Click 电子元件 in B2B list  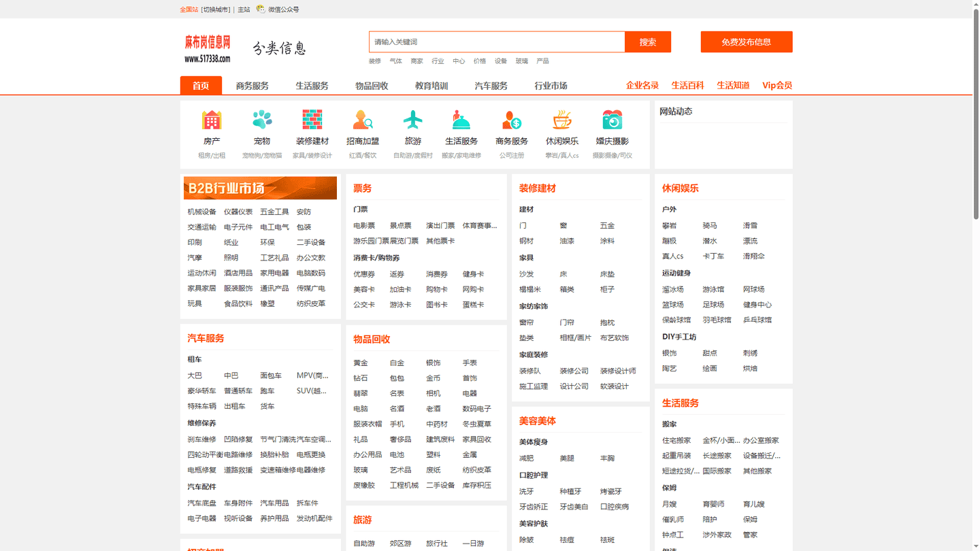coord(238,227)
